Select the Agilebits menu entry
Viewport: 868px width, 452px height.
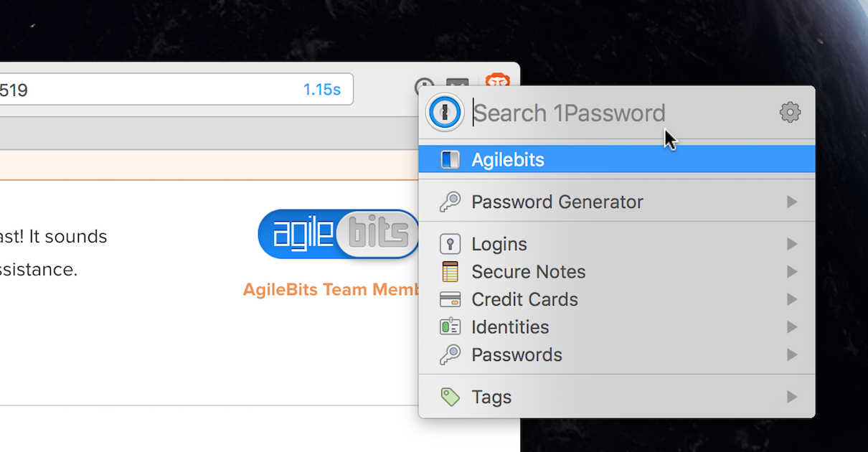[x=617, y=159]
